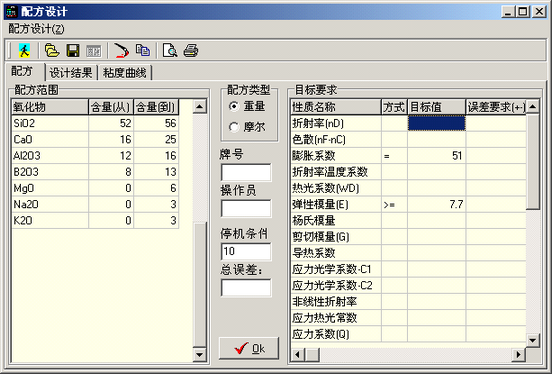Click the 性质名称 column header

tap(336, 107)
